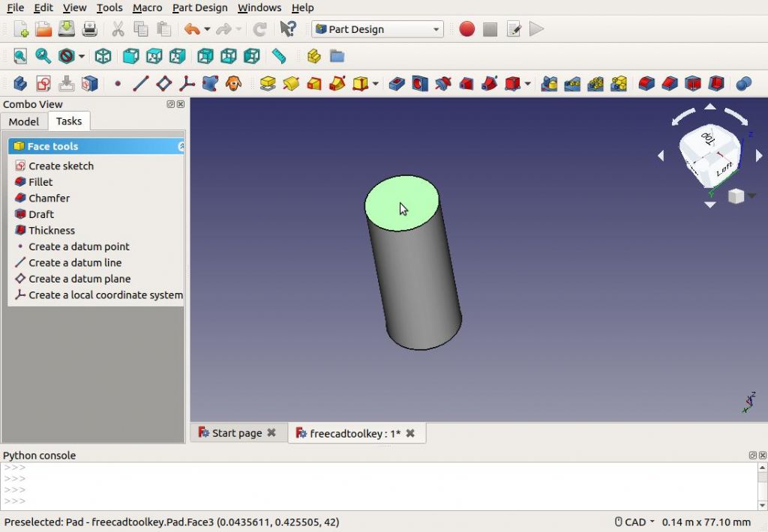Click the Revolution tool icon

click(x=290, y=84)
